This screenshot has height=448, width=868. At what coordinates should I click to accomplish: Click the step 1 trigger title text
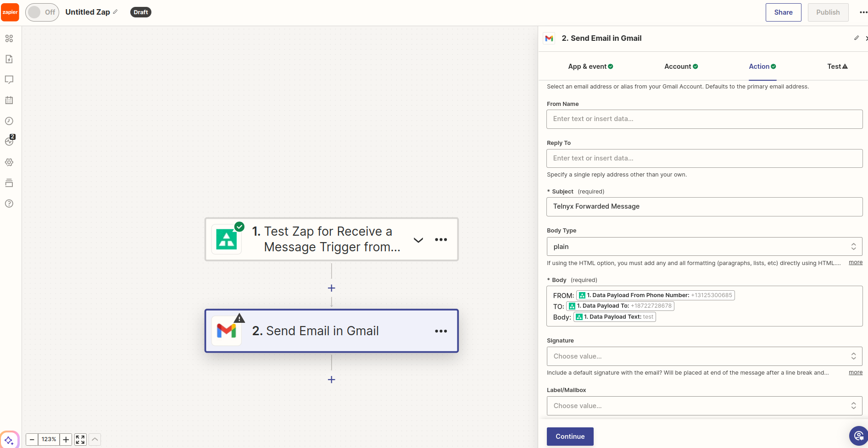click(326, 239)
